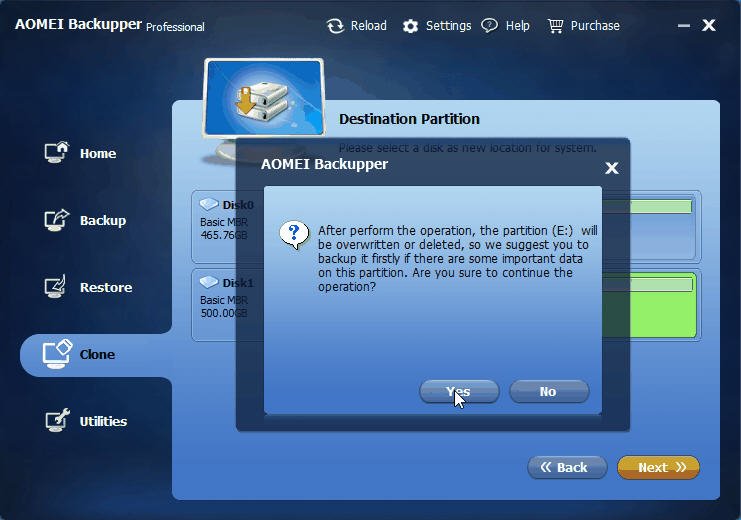Click the 465.76GB size text
This screenshot has height=520, width=741.
point(224,235)
